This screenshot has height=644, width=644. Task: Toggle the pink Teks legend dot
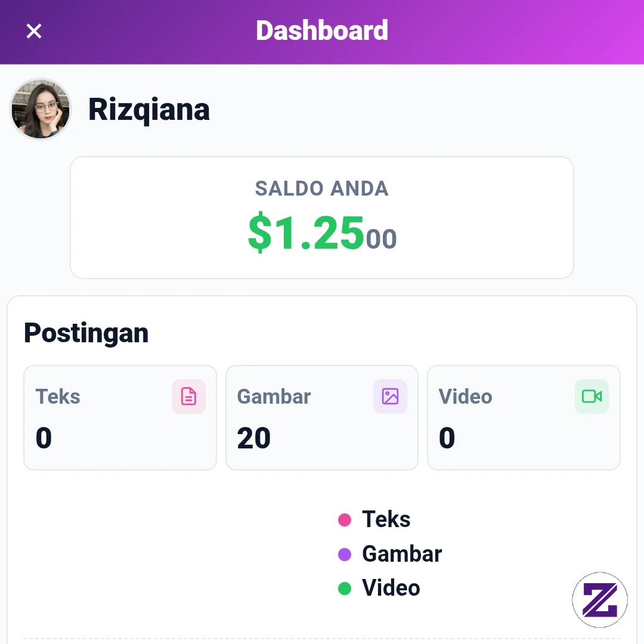click(345, 519)
